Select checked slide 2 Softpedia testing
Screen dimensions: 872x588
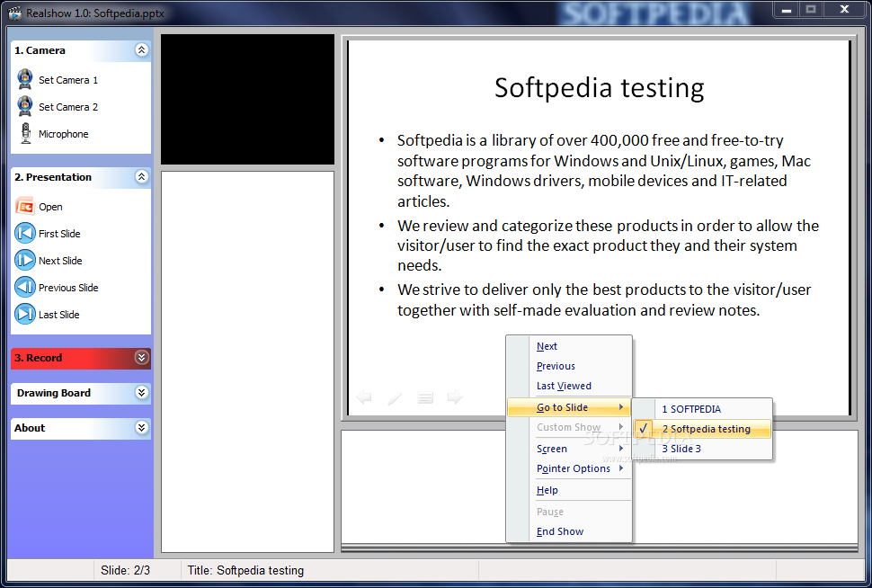point(702,429)
